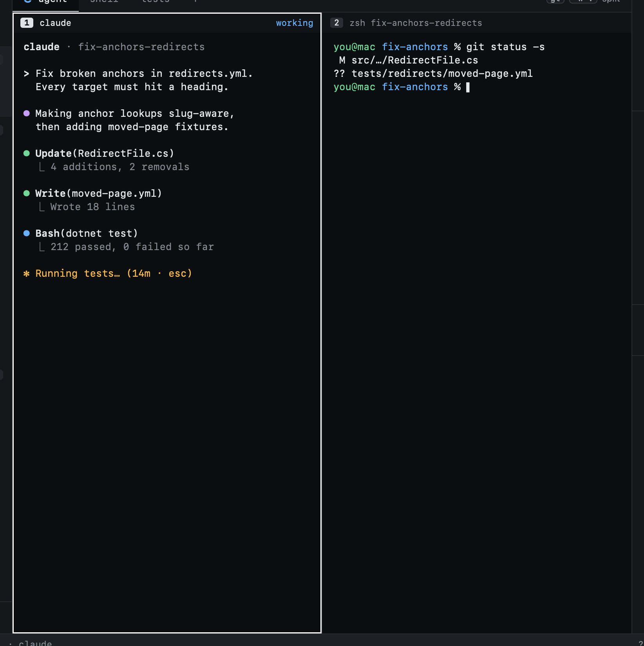
Task: Expand the Write(moved-page.yml) tool call
Action: coord(99,193)
